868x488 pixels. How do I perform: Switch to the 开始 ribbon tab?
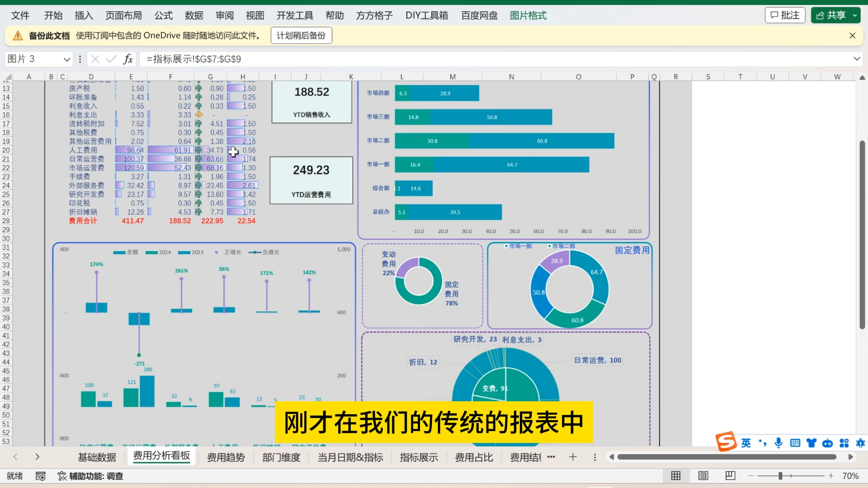[x=53, y=15]
